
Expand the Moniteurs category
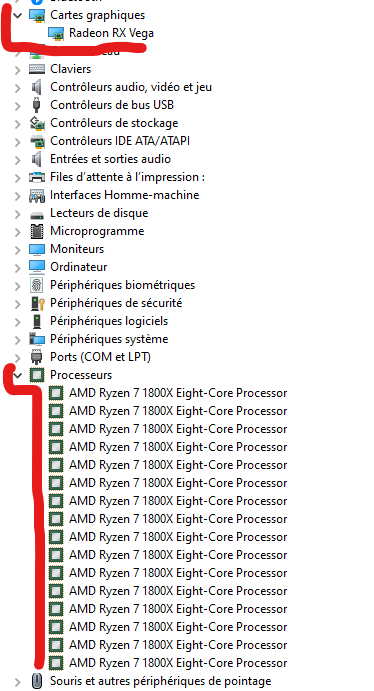point(18,249)
